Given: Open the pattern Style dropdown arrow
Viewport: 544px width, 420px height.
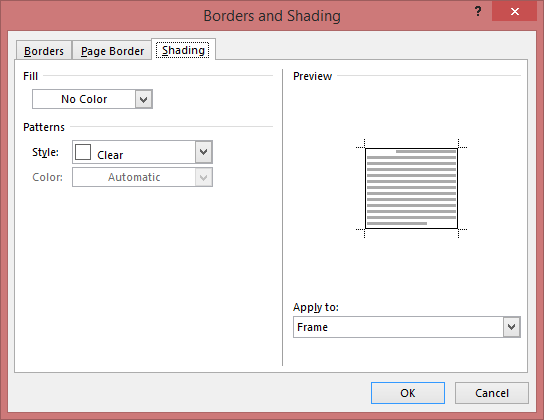Looking at the screenshot, I should point(204,152).
